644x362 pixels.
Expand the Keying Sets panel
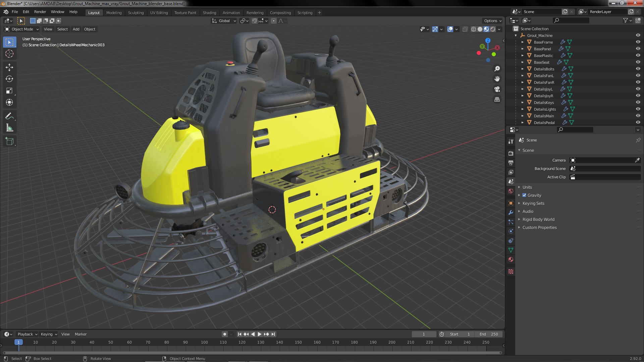pyautogui.click(x=533, y=203)
